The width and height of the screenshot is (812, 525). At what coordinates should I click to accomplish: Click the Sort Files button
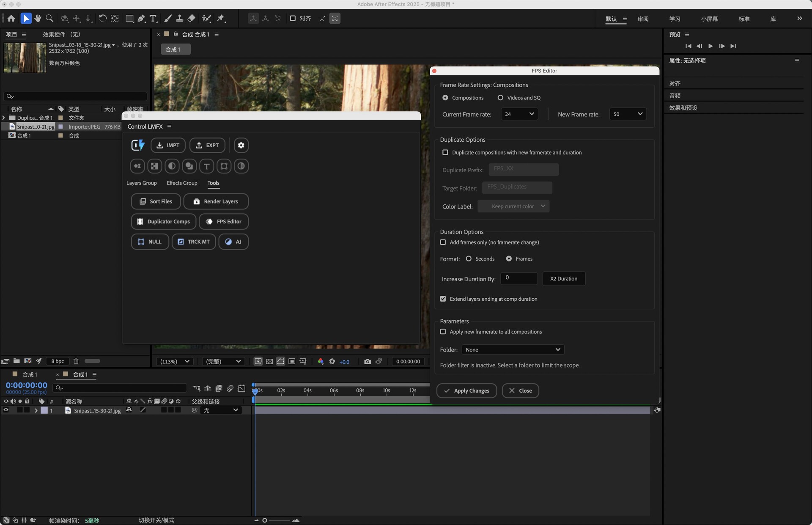(x=156, y=201)
